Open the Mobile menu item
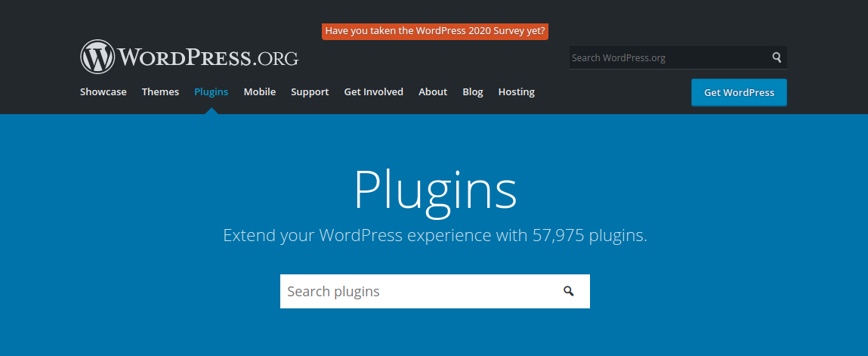Screen dimensions: 868x356 (260, 92)
